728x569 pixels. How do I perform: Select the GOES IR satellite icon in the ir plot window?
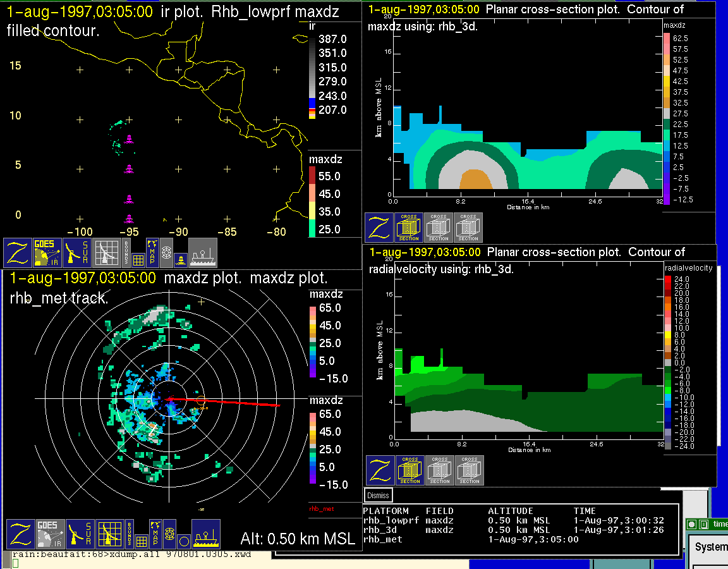[x=48, y=253]
